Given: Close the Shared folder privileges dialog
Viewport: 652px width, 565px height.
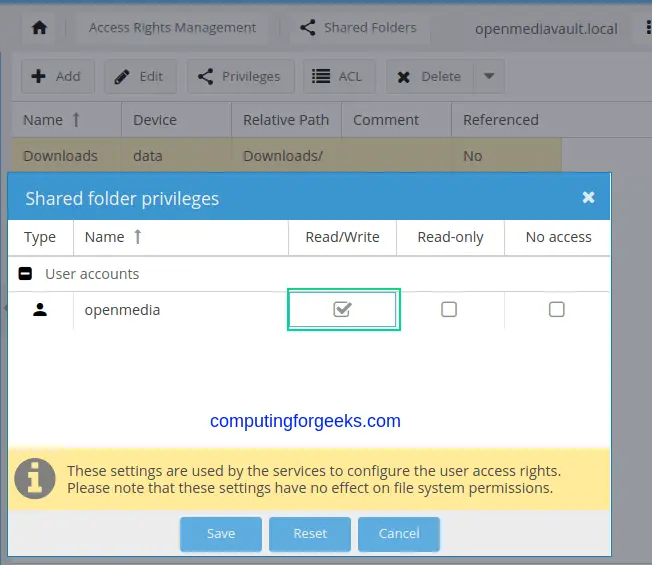Looking at the screenshot, I should point(588,197).
